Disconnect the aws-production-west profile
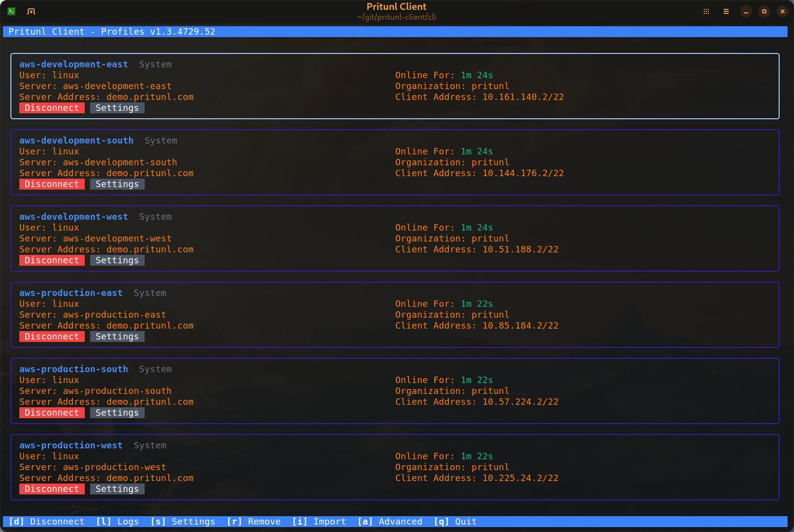Viewport: 794px width, 532px height. point(52,489)
